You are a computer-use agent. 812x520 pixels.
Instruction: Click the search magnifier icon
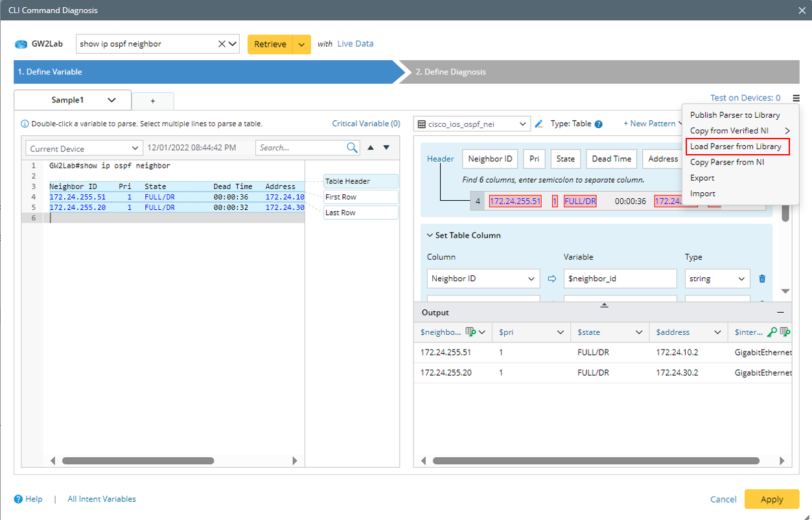pyautogui.click(x=352, y=148)
